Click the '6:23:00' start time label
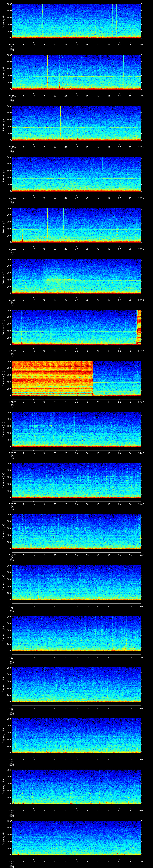Viewport: 153px width, 868px height. 12,504
